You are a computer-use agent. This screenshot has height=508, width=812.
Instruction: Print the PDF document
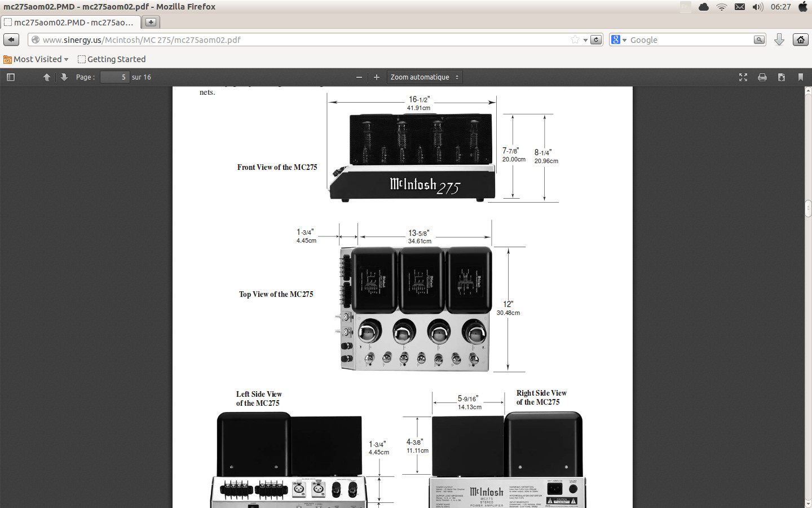(x=762, y=77)
